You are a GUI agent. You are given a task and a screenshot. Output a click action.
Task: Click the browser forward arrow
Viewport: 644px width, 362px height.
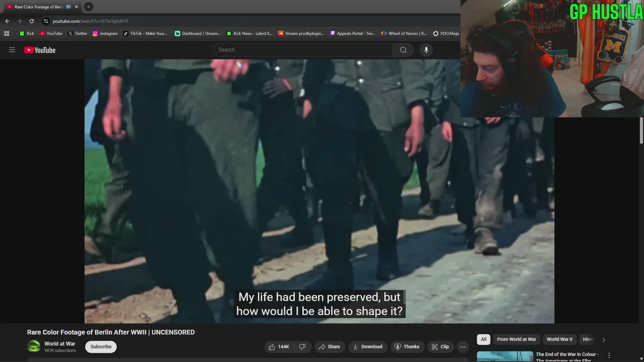(19, 21)
